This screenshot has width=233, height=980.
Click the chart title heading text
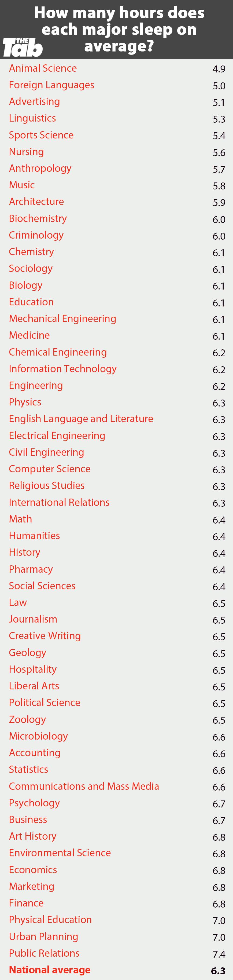click(119, 29)
